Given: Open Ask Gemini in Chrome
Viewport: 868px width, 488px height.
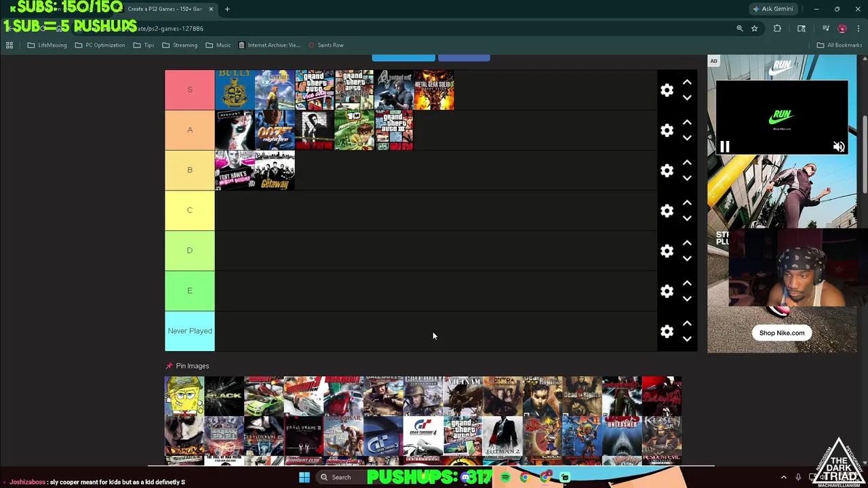Looking at the screenshot, I should tap(772, 9).
